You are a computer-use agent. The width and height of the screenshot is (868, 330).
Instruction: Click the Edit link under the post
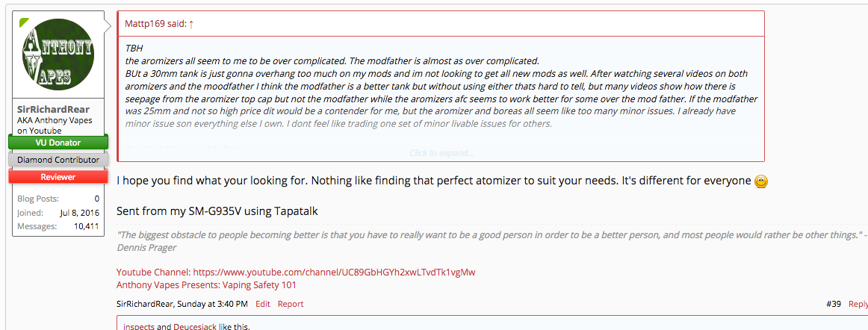[x=263, y=304]
